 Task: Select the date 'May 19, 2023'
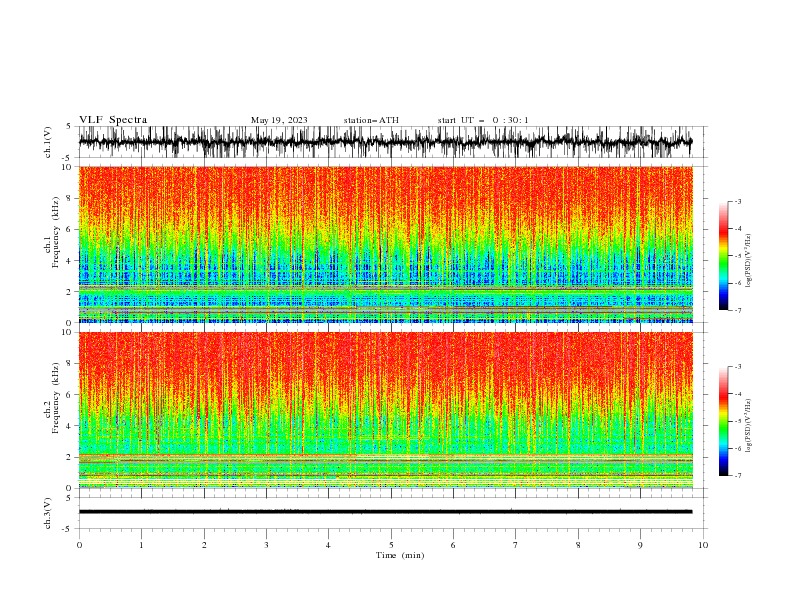[x=279, y=120]
